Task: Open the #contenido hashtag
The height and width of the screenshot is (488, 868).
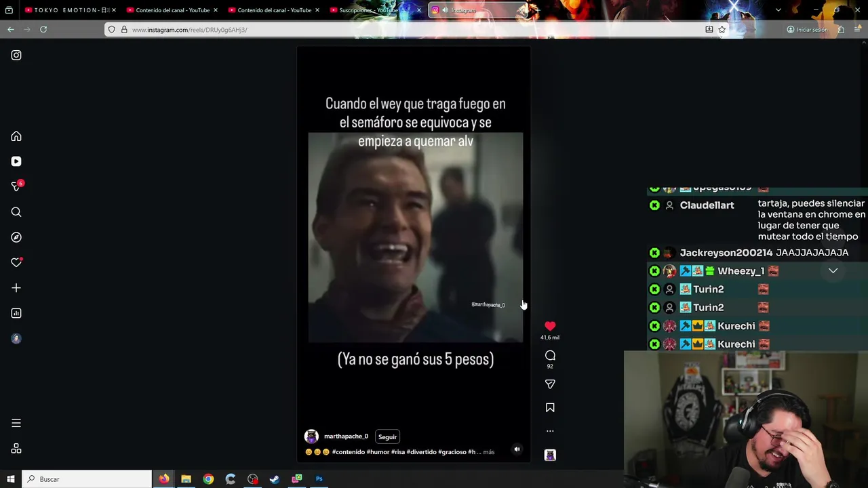Action: click(x=348, y=452)
